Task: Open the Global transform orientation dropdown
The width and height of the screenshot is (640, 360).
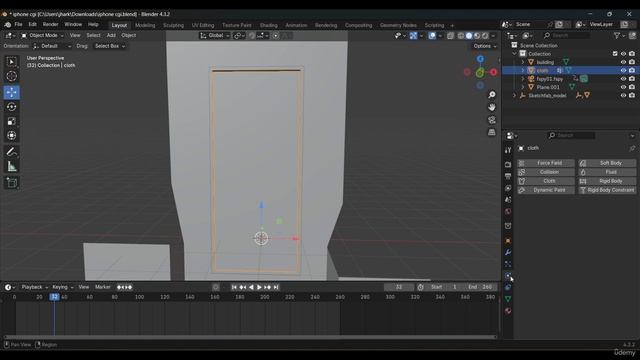Action: (215, 36)
